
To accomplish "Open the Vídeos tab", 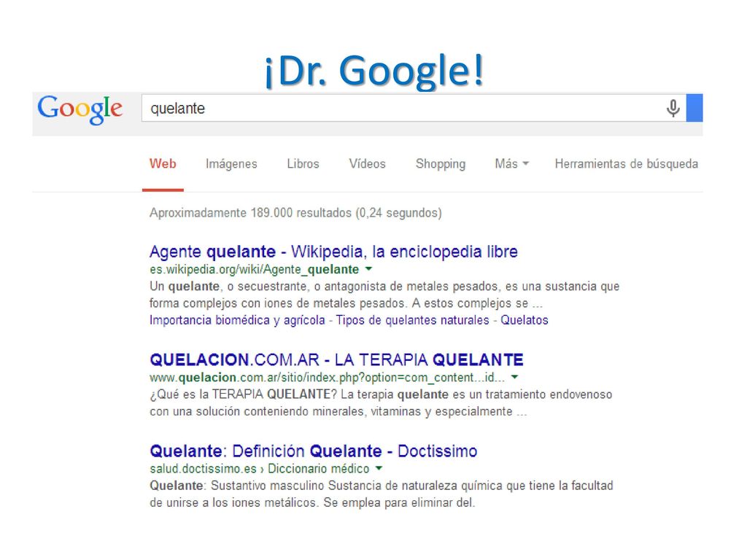I will pos(368,164).
